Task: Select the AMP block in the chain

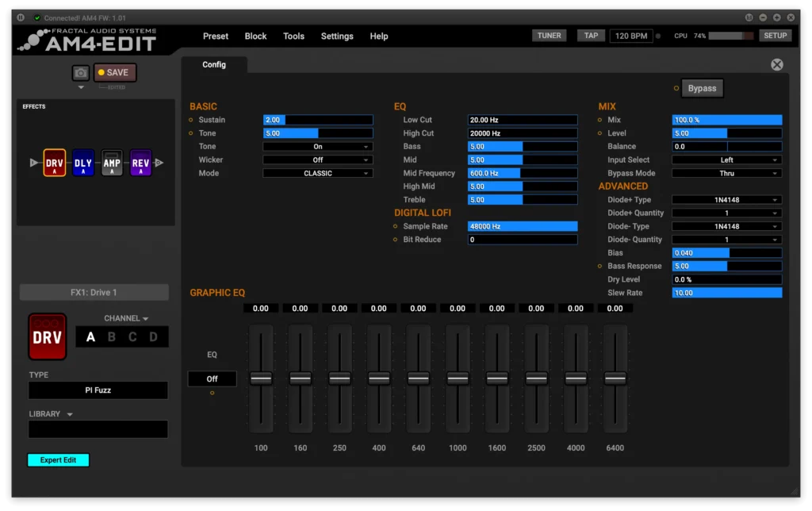Action: point(112,163)
